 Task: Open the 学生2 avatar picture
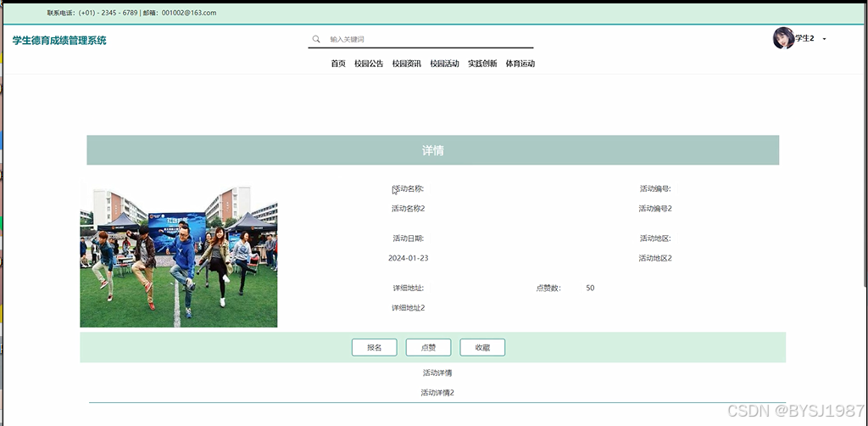pos(784,38)
